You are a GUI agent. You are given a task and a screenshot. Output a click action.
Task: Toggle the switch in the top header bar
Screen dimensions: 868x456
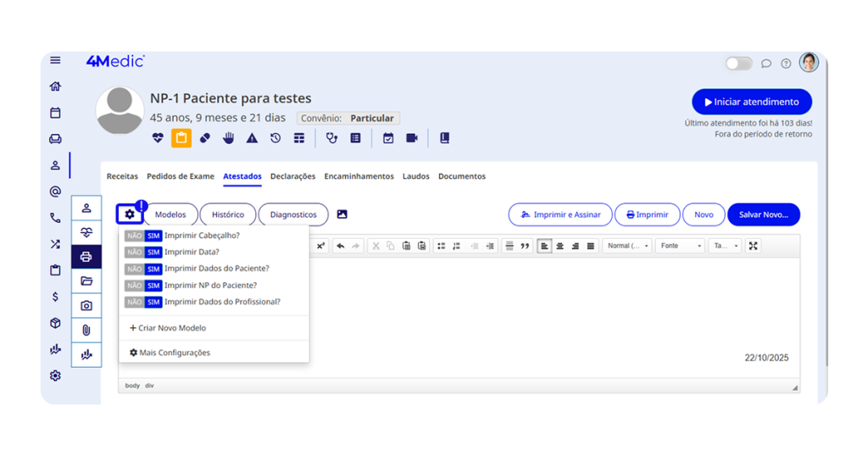pyautogui.click(x=738, y=64)
